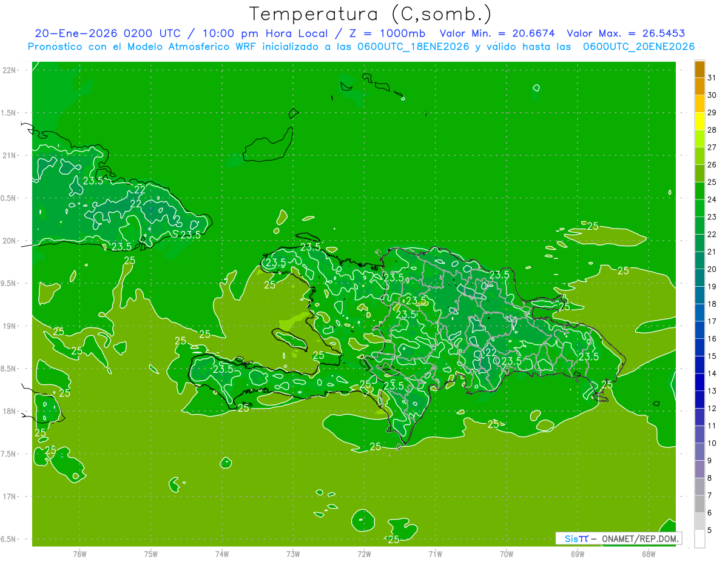Viewport: 728px width, 562px height.
Task: Click legend value '16' on color scale
Action: [x=712, y=339]
